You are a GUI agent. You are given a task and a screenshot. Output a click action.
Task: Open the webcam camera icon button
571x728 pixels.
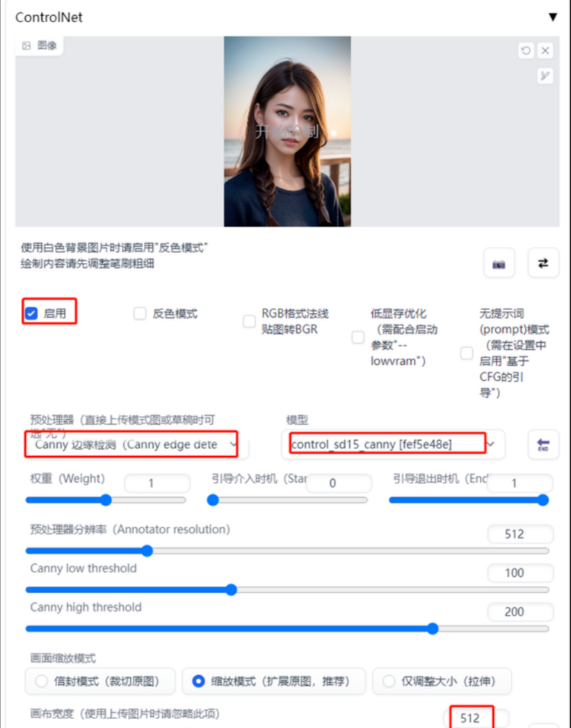pos(499,264)
